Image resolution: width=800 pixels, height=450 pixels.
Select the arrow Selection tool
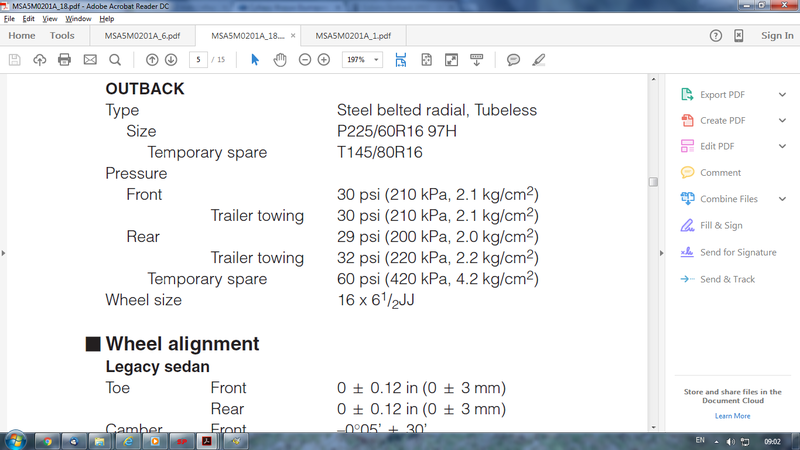tap(255, 60)
